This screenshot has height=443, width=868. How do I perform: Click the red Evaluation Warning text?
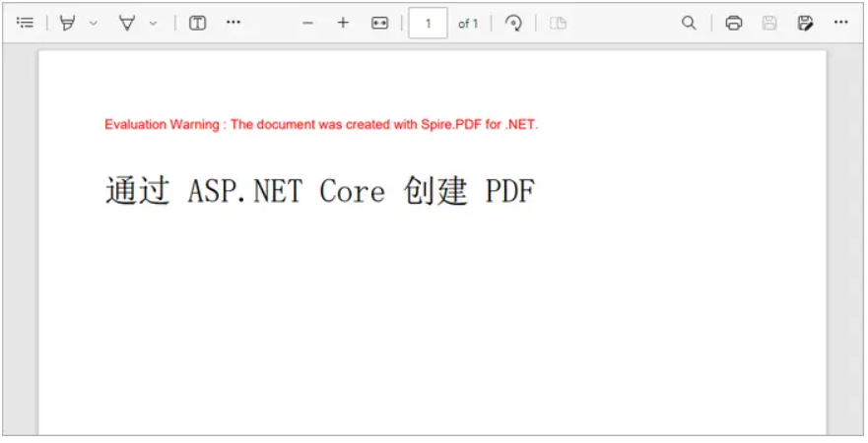321,124
